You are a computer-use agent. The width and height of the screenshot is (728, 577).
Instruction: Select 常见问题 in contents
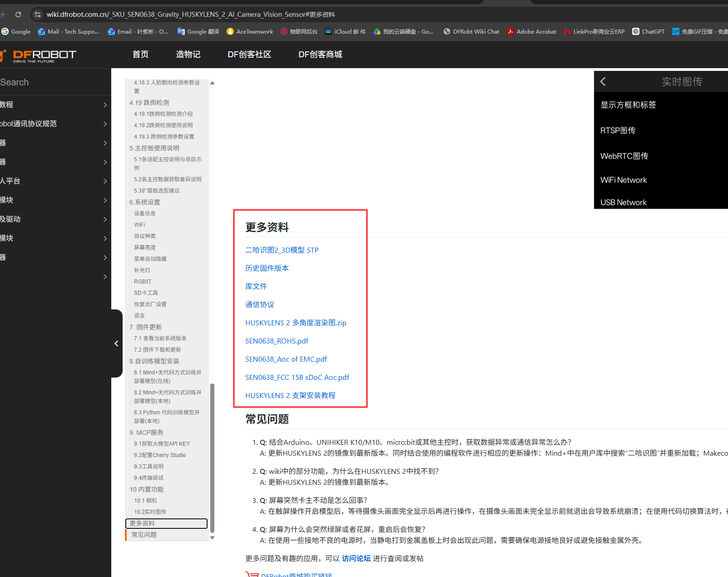(144, 535)
